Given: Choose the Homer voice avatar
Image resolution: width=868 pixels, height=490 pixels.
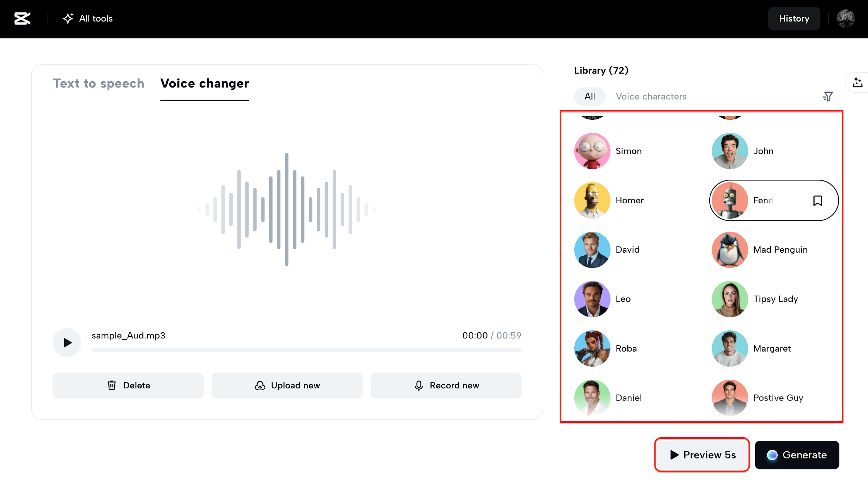Looking at the screenshot, I should point(592,200).
